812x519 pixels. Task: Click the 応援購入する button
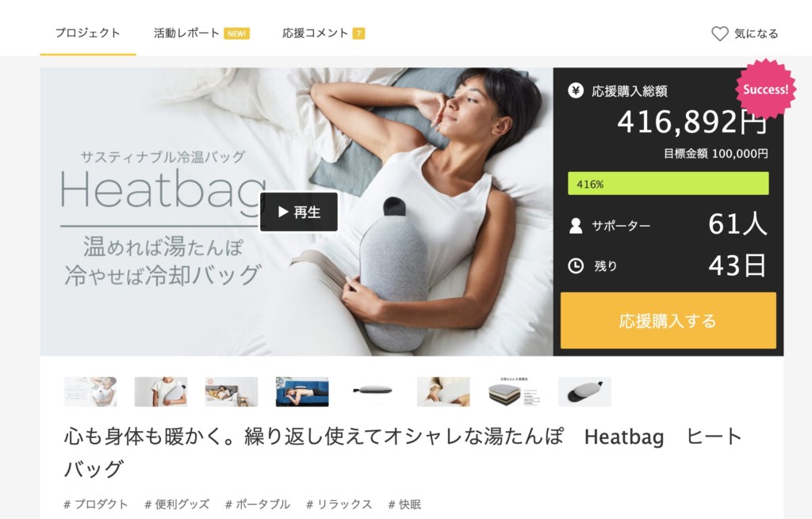point(668,320)
